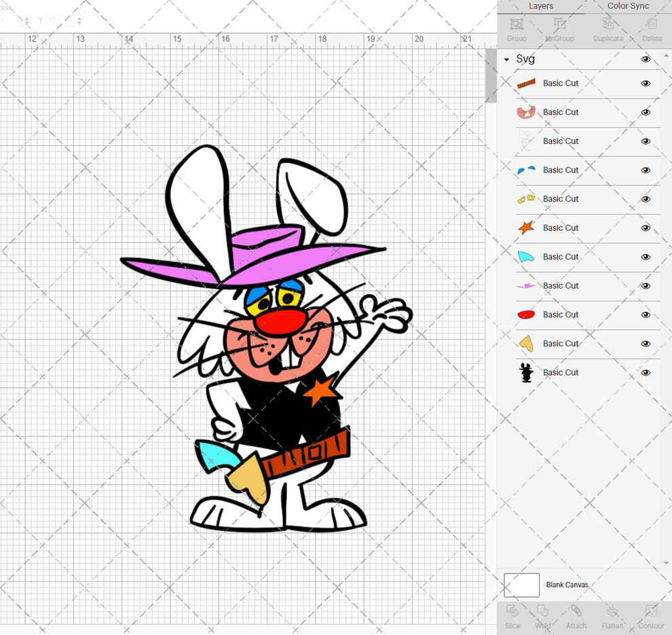Screen dimensions: 672x635
Task: Click the up arrow on the position stepper
Action: tap(79, 17)
